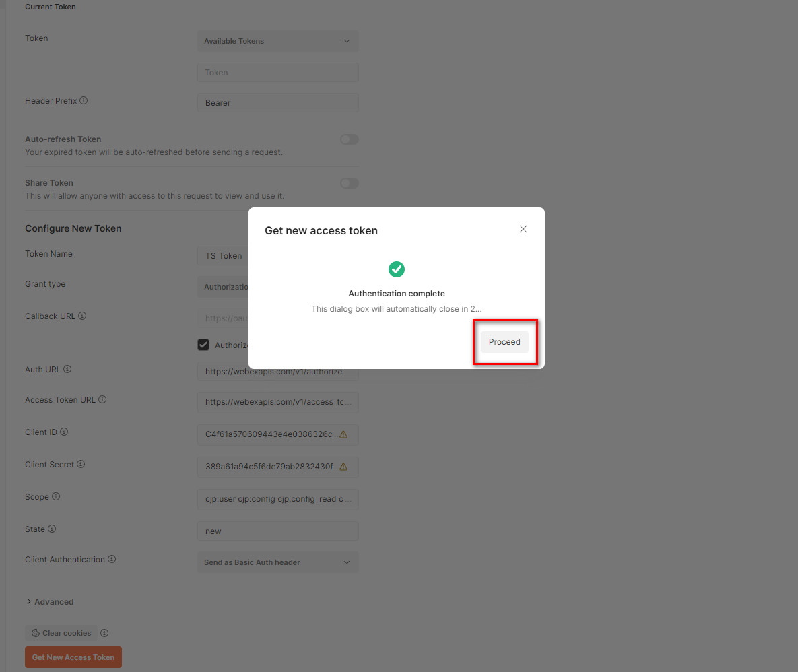This screenshot has height=672, width=798.
Task: Toggle the Auto-refresh Token switch
Action: [349, 139]
